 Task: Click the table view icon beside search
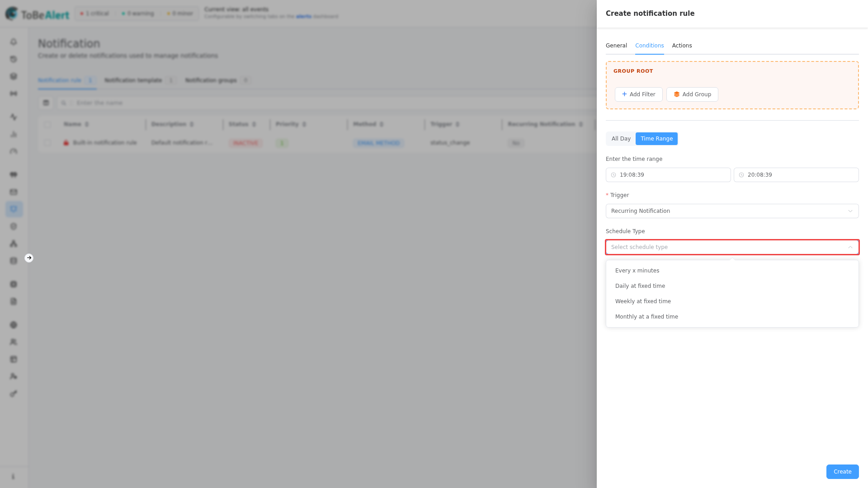point(46,103)
